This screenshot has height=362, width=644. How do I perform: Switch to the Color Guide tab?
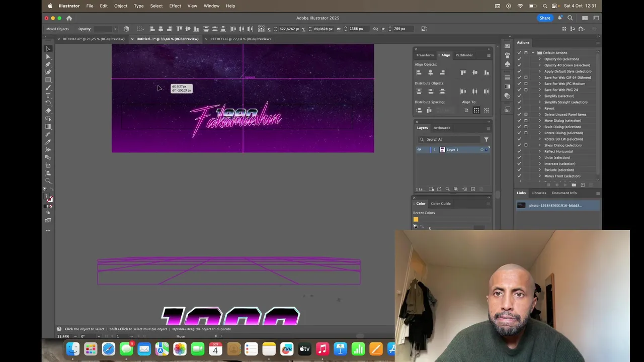pos(441,204)
